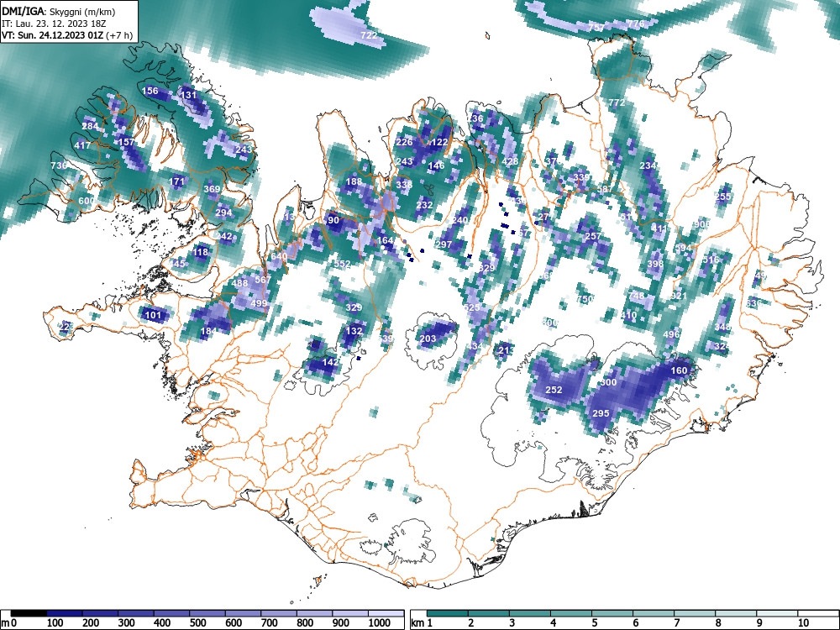840x630 pixels.
Task: Click the visibility value 160 near the southeast
Action: point(679,370)
